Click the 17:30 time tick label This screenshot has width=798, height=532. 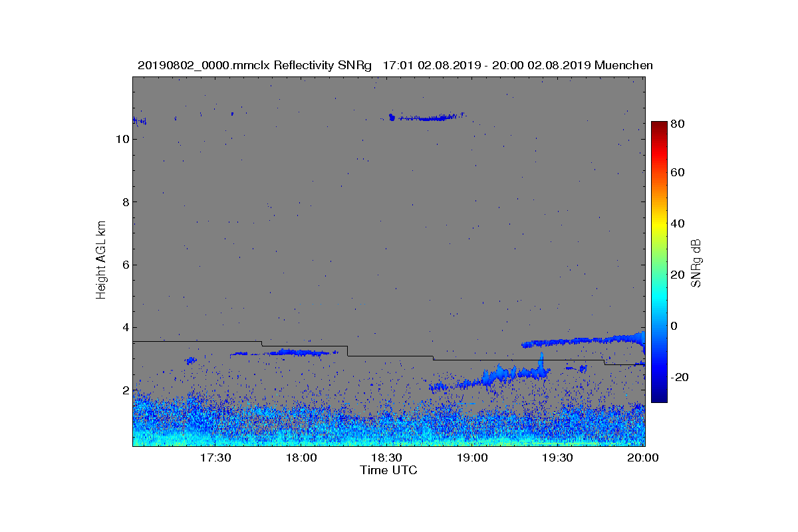[x=215, y=458]
